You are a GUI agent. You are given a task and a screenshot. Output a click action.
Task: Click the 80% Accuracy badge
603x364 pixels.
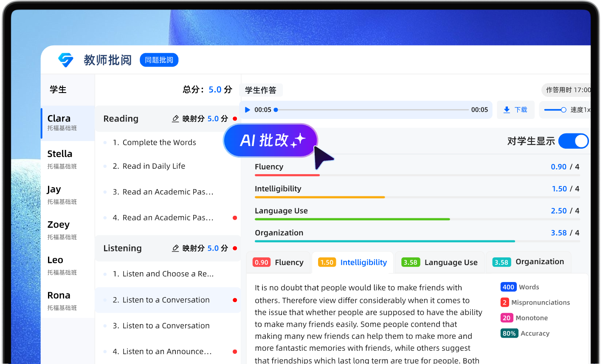[x=509, y=333]
